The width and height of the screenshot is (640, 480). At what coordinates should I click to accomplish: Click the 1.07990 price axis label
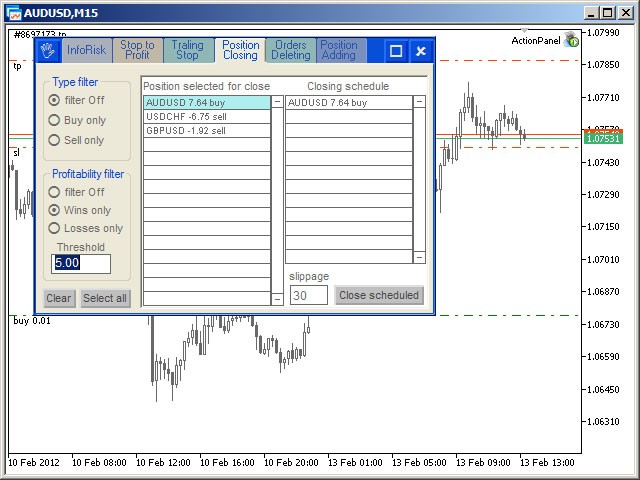pos(603,32)
